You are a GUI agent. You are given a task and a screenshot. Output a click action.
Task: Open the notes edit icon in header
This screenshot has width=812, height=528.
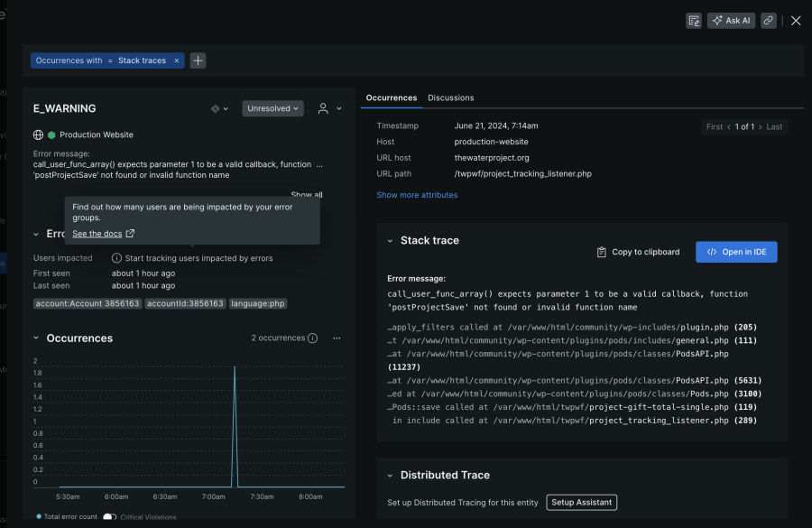click(x=694, y=20)
